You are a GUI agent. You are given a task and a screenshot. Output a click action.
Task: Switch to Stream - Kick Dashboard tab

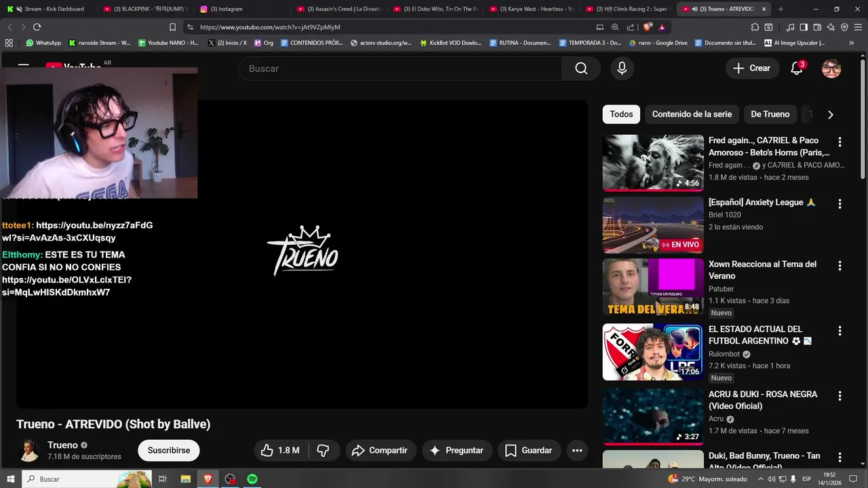[x=49, y=9]
